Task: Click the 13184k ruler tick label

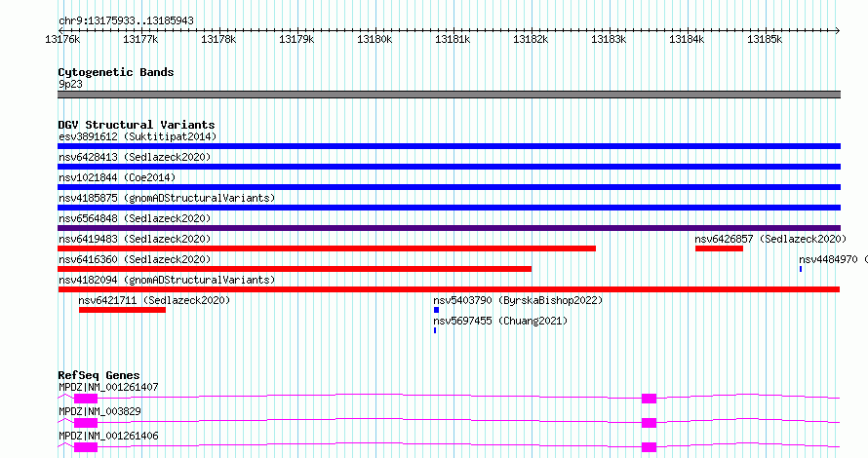Action: (687, 39)
